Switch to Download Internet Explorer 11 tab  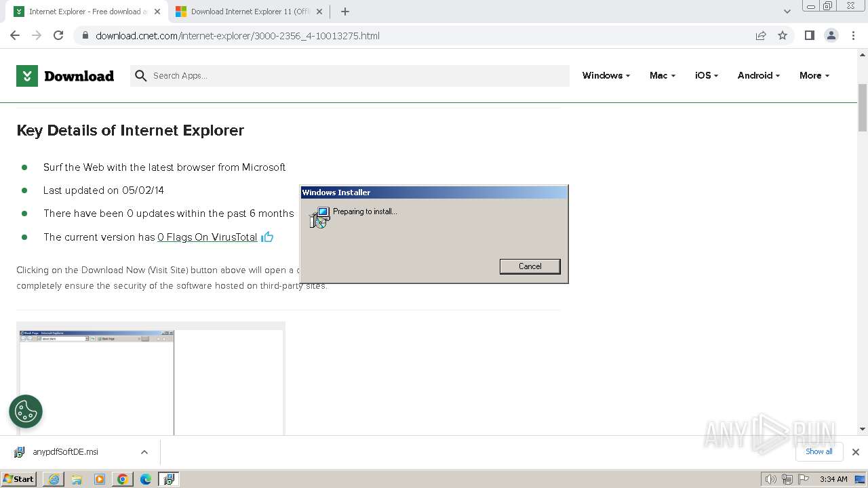pos(250,12)
